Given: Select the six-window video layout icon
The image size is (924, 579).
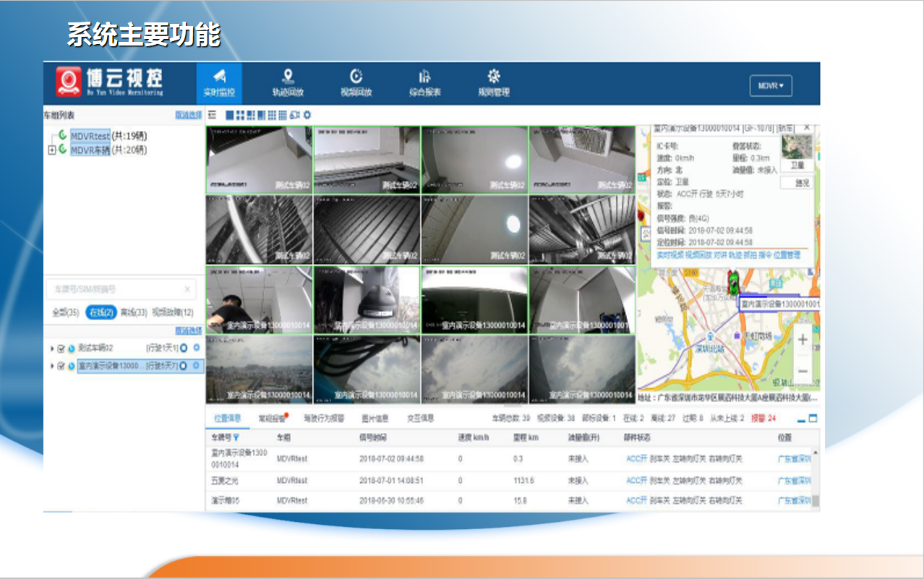Looking at the screenshot, I should click(x=251, y=115).
